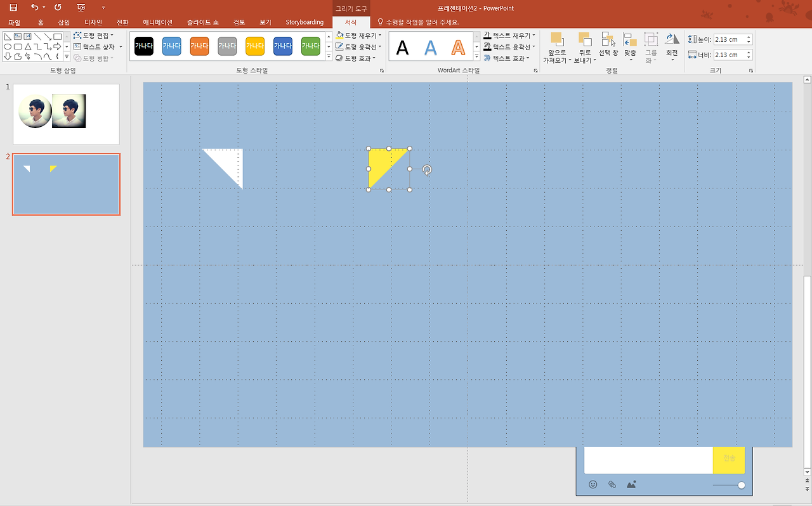812x506 pixels.
Task: Pick the straight line shape in gallery
Action: [37, 36]
